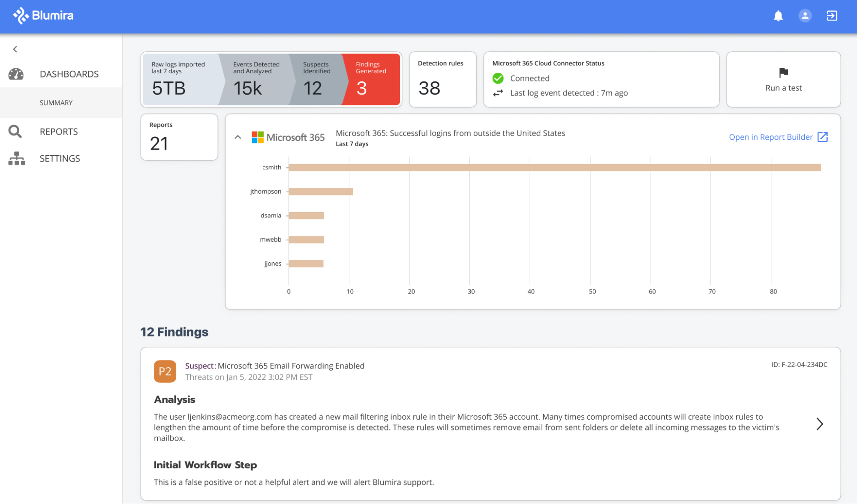This screenshot has width=857, height=504.
Task: Click the csmith bar in the chart
Action: 555,168
